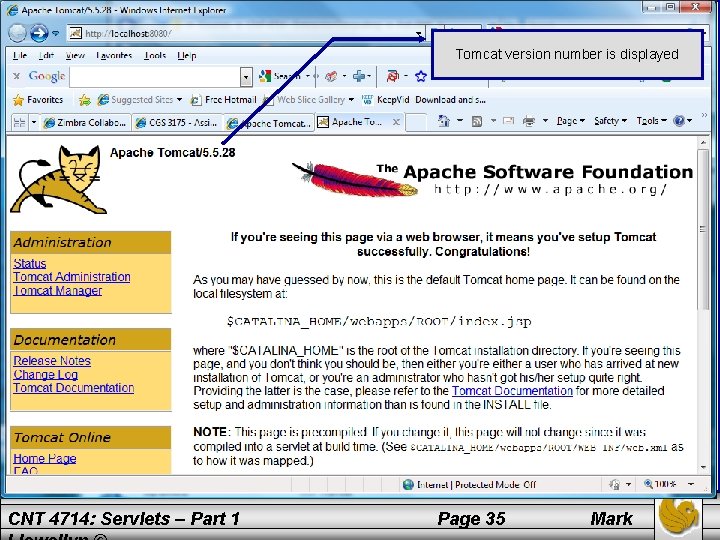Viewport: 720px width, 540px height.
Task: Open the Change Log link
Action: coord(45,375)
